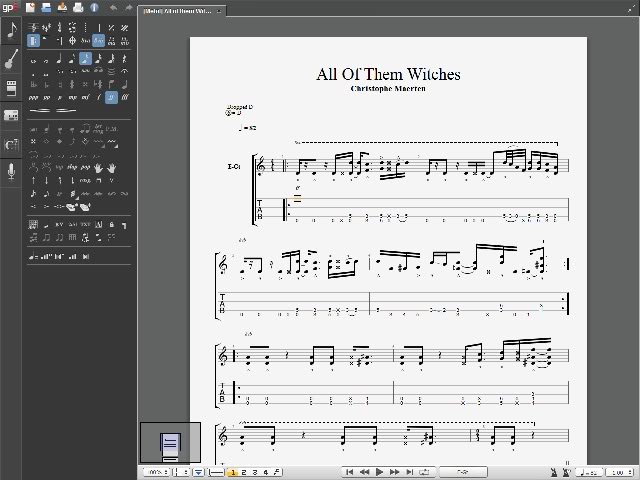Open the page layout view dropdown
Image resolution: width=640 pixels, height=480 pixels.
pyautogui.click(x=182, y=472)
